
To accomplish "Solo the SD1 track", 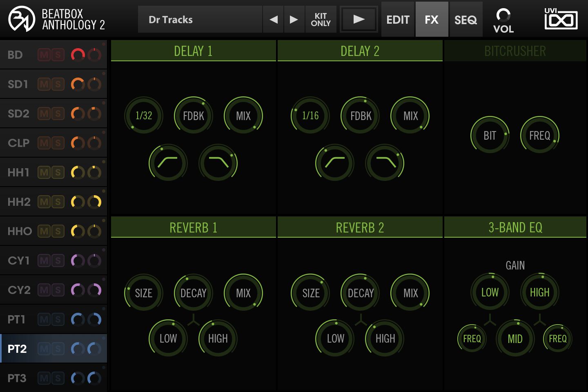I will [58, 84].
